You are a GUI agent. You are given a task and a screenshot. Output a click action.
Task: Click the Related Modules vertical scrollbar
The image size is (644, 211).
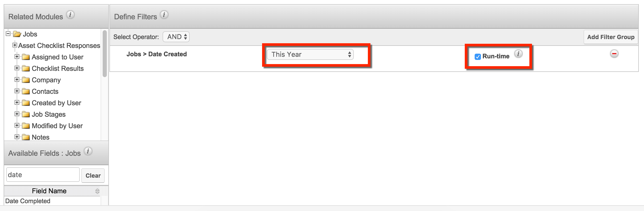105,54
